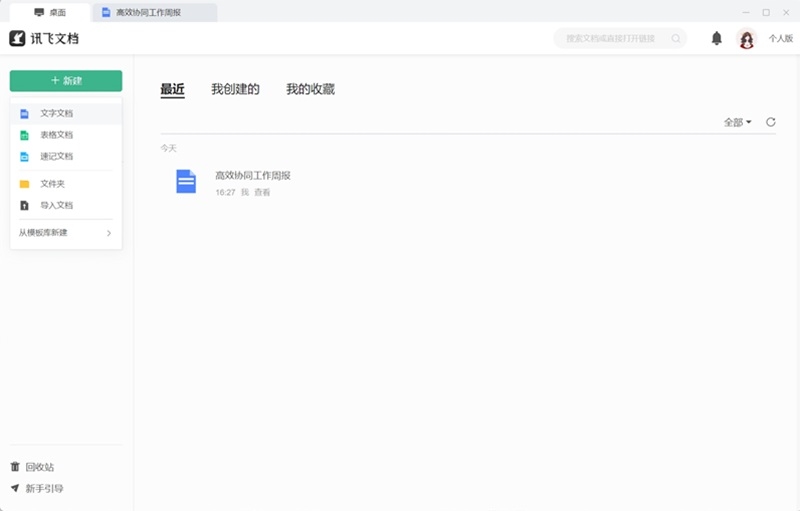Expand 从模板库新建 submenu arrow

pos(109,233)
